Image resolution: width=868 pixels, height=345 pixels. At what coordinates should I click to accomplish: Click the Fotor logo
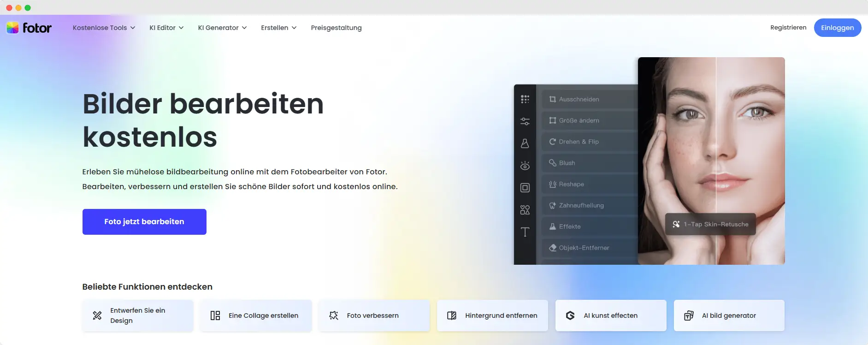[x=29, y=28]
